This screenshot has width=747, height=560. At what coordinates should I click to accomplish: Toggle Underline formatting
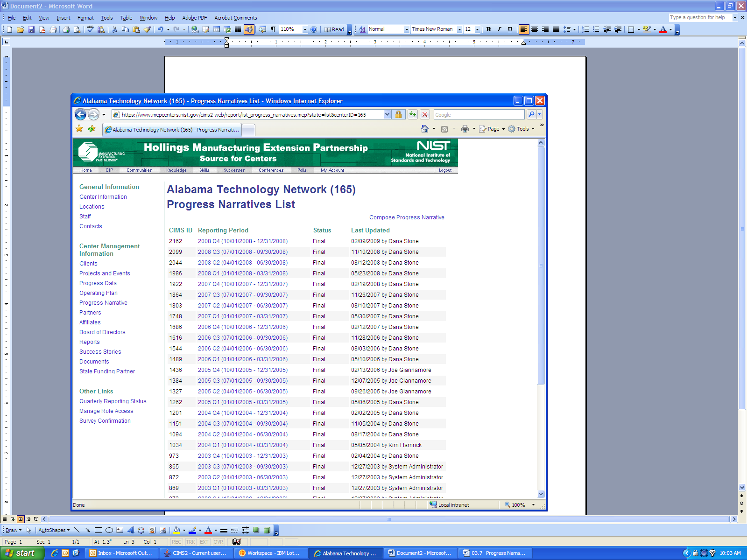click(x=510, y=29)
